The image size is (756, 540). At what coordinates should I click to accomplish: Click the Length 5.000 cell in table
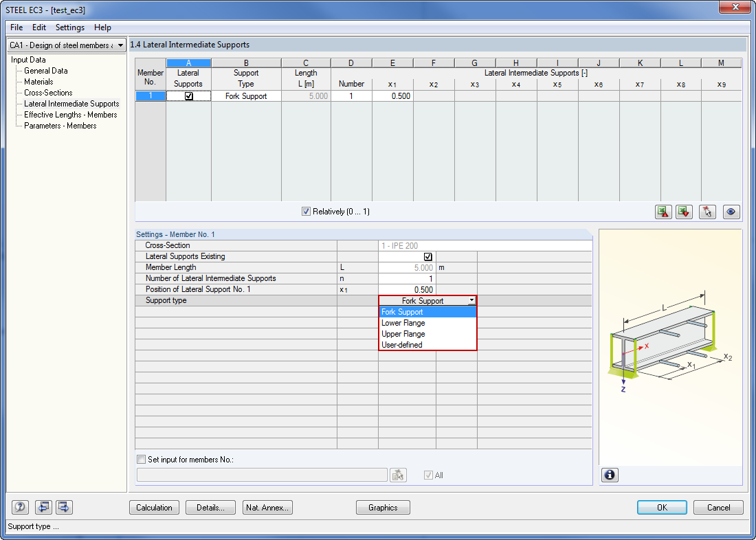click(x=306, y=96)
